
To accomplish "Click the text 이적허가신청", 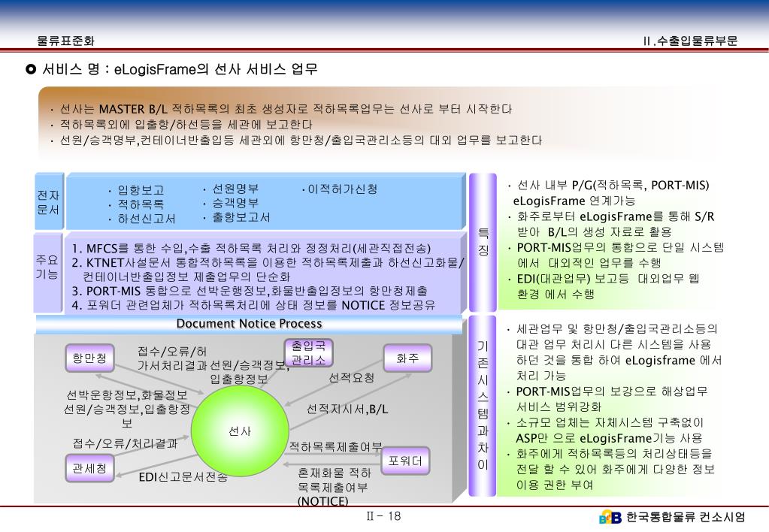I will [342, 189].
